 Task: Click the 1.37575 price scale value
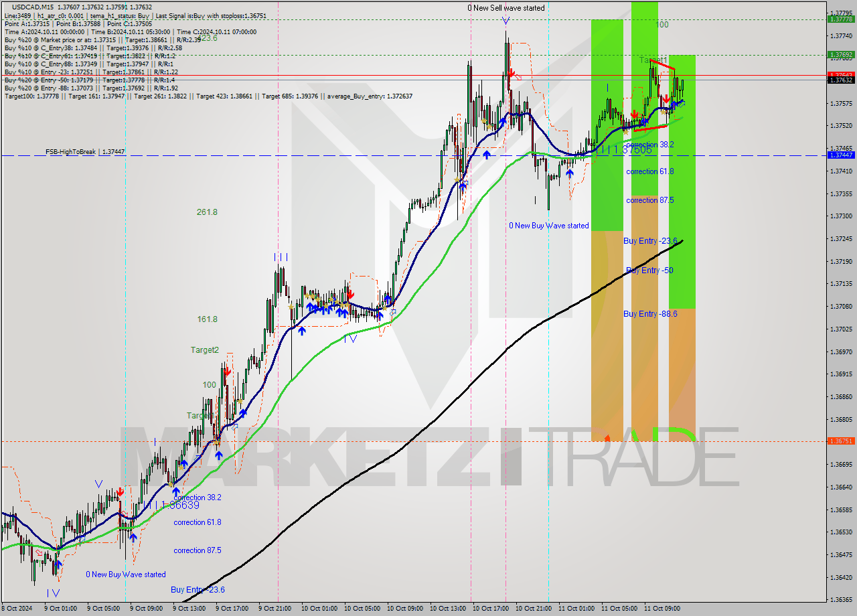(x=841, y=103)
